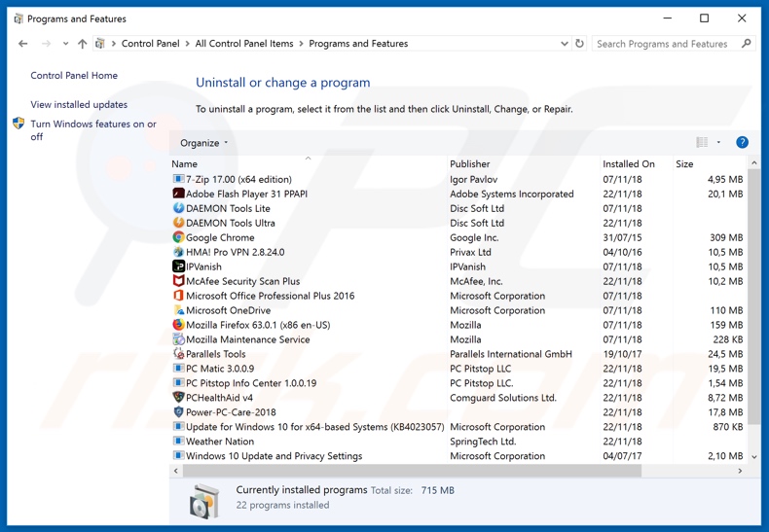Go up one level with the Up arrow
This screenshot has width=769, height=532.
pos(82,44)
